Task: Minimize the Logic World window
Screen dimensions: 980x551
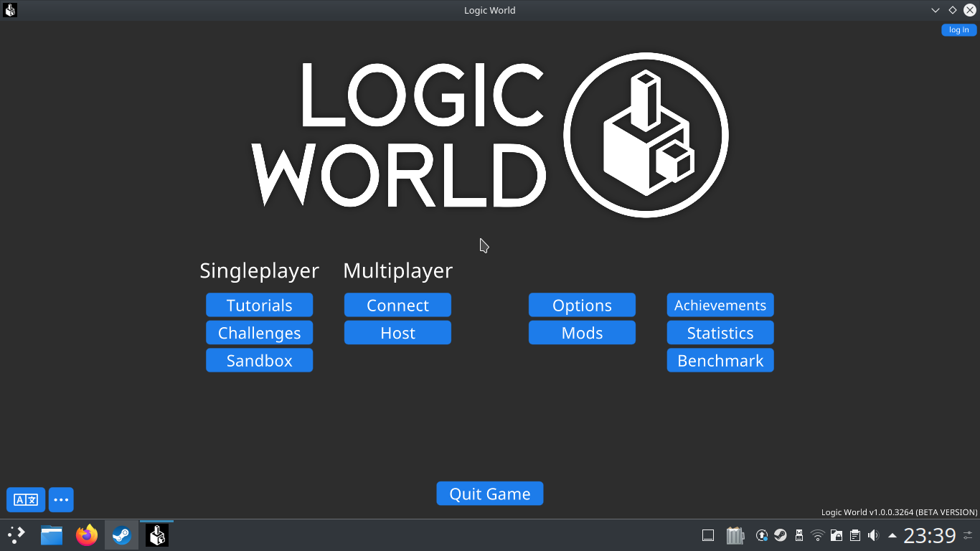Action: point(936,10)
